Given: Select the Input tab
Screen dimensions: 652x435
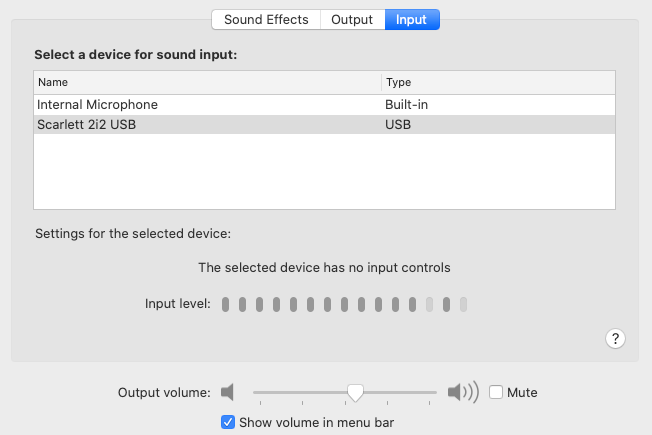Looking at the screenshot, I should tap(411, 20).
